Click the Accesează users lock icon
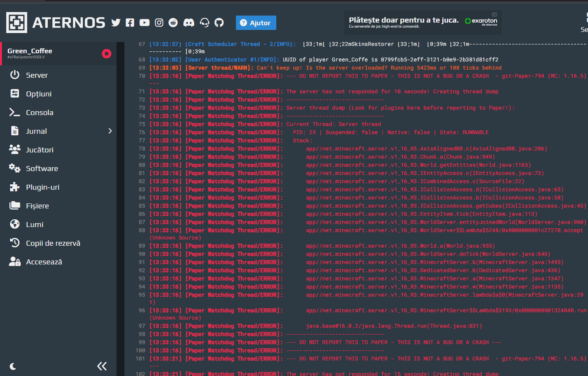The image size is (588, 376). tap(15, 261)
